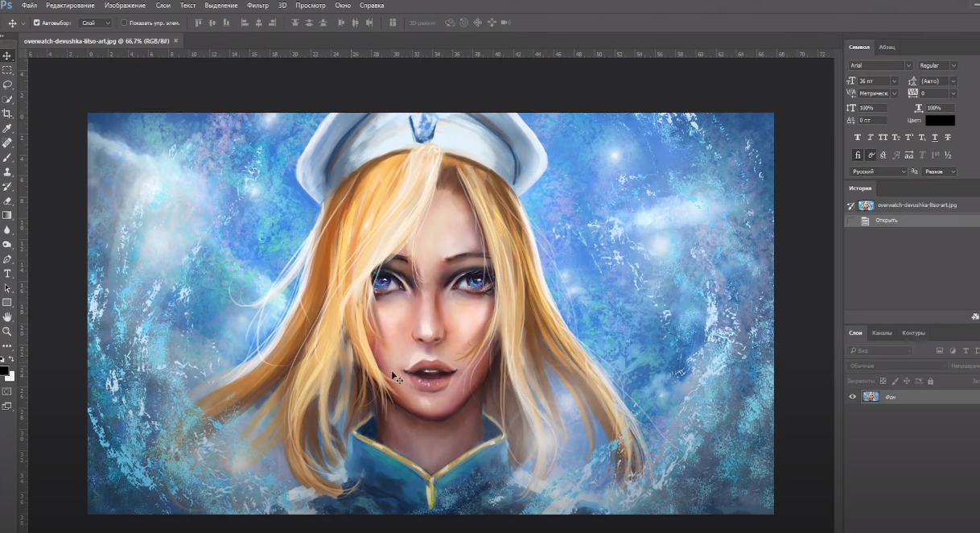The image size is (980, 533).
Task: Click the All Caps text style icon
Action: 883,137
